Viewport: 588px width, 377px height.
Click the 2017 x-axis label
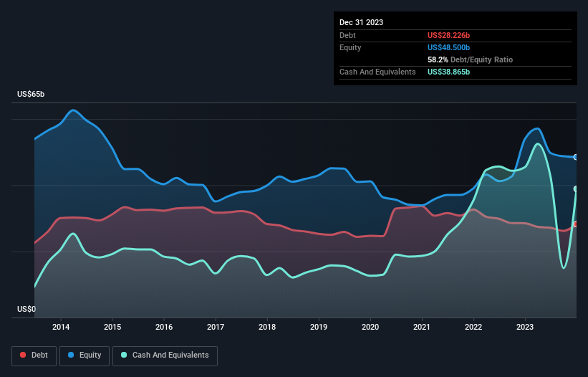pyautogui.click(x=216, y=327)
